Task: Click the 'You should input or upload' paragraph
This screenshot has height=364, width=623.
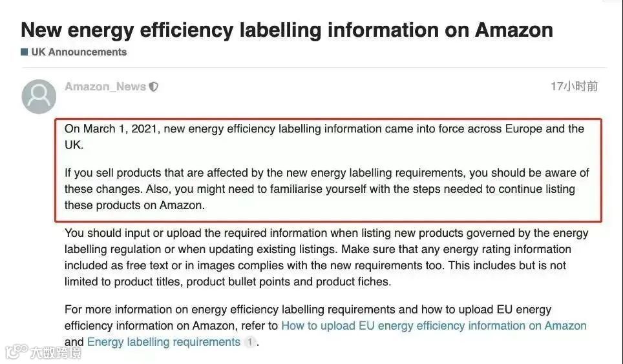Action: (326, 258)
